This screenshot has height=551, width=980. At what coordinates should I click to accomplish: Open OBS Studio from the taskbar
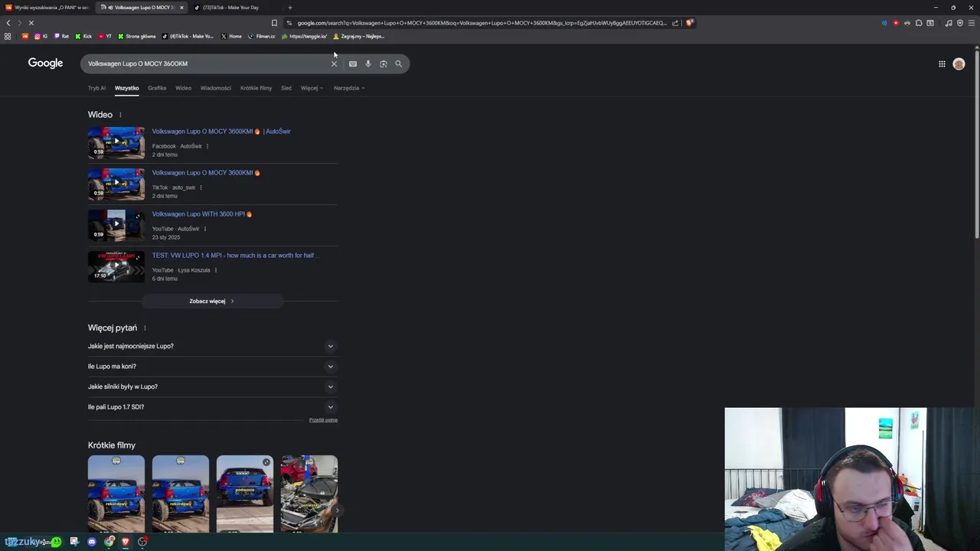[142, 542]
